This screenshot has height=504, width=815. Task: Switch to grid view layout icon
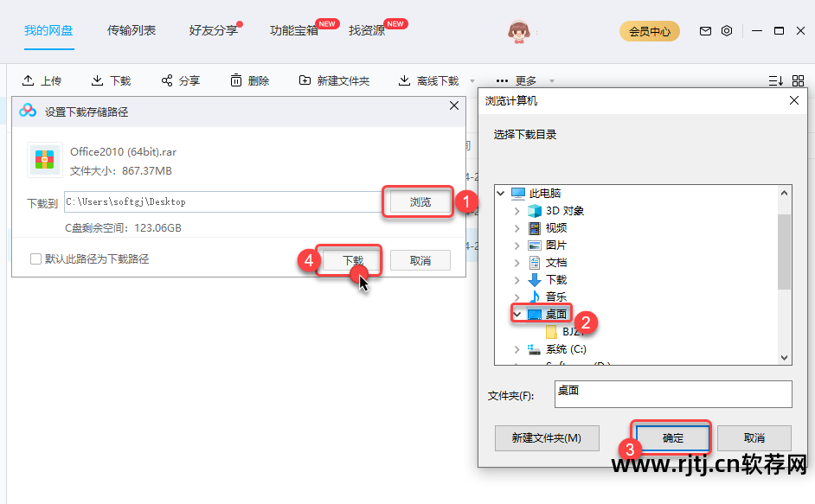click(x=799, y=80)
